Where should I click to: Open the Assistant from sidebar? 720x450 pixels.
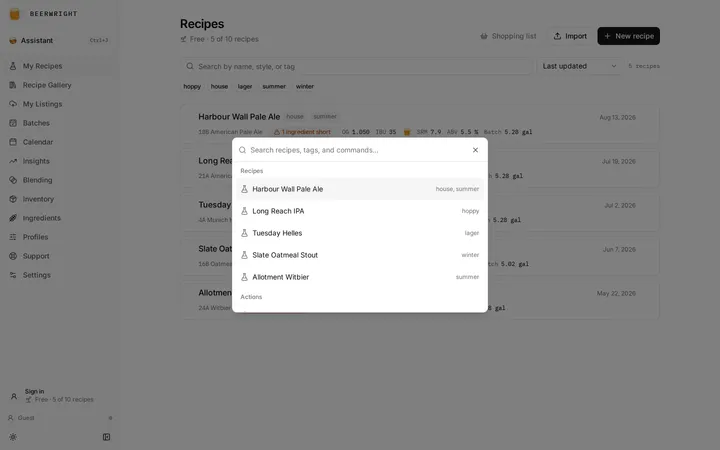[x=59, y=40]
